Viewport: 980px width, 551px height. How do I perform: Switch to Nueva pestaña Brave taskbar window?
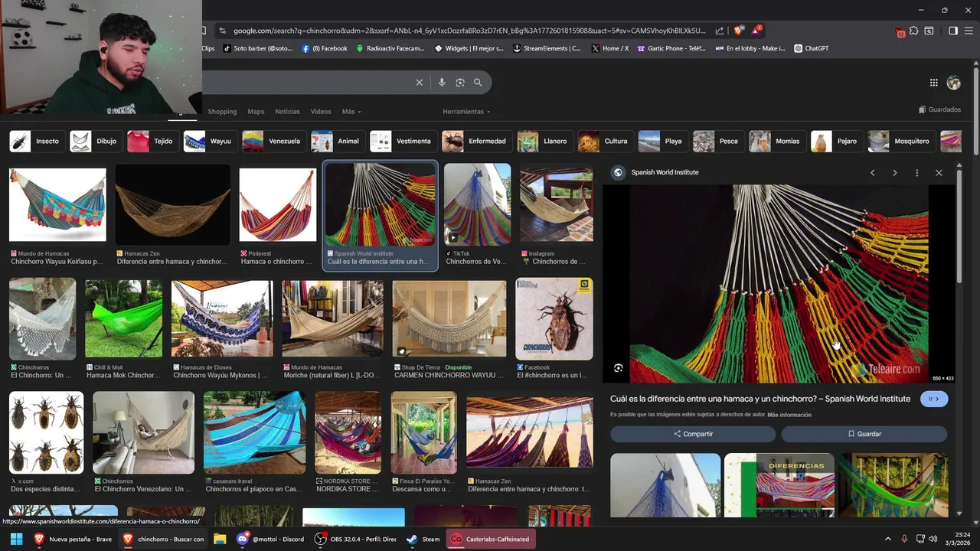pyautogui.click(x=73, y=539)
